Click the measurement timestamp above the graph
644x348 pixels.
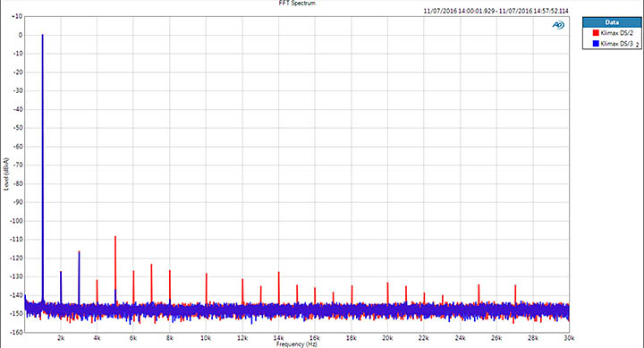pyautogui.click(x=496, y=11)
